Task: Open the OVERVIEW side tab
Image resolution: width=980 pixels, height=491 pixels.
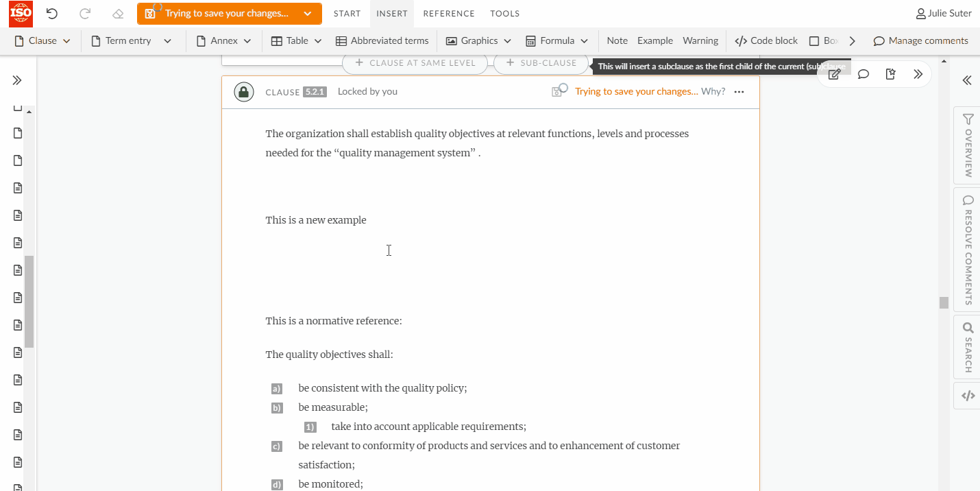Action: tap(968, 145)
